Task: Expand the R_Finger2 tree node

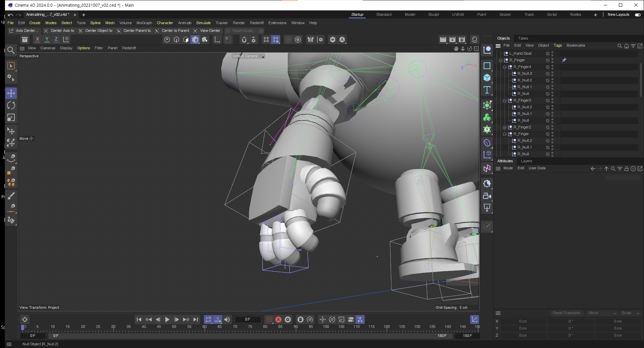Action: coord(504,127)
